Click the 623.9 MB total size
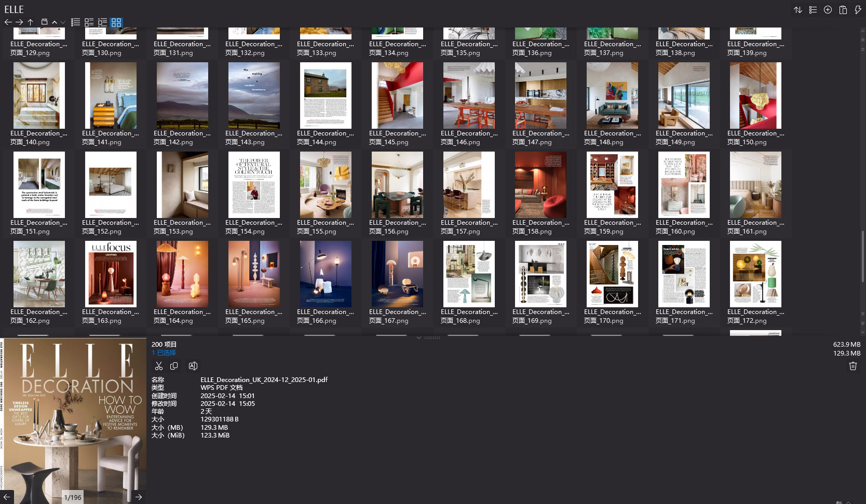The width and height of the screenshot is (866, 504). 847,345
